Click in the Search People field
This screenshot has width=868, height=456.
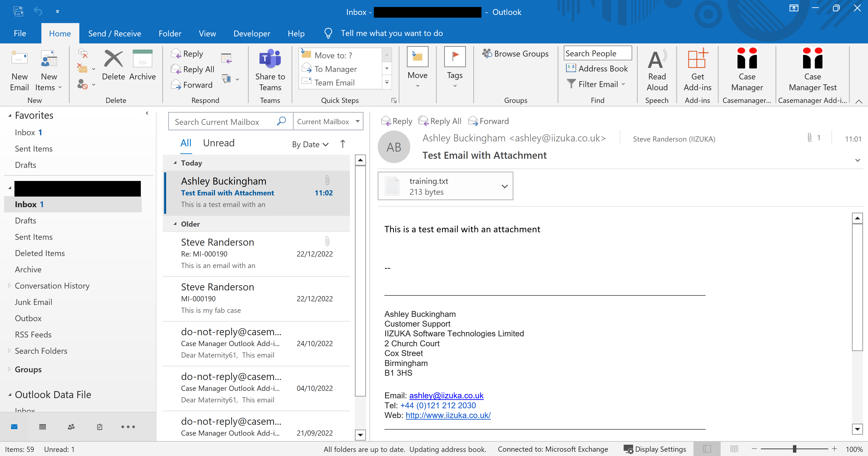click(597, 53)
